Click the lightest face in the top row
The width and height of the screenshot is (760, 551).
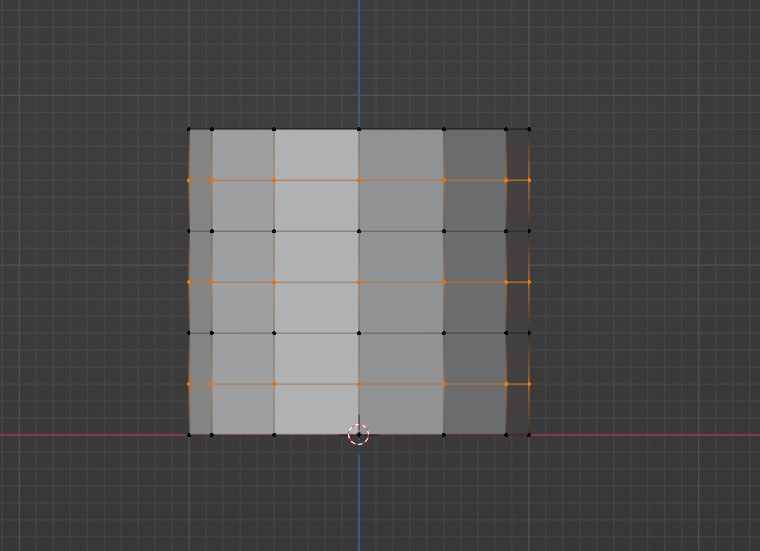click(x=316, y=155)
